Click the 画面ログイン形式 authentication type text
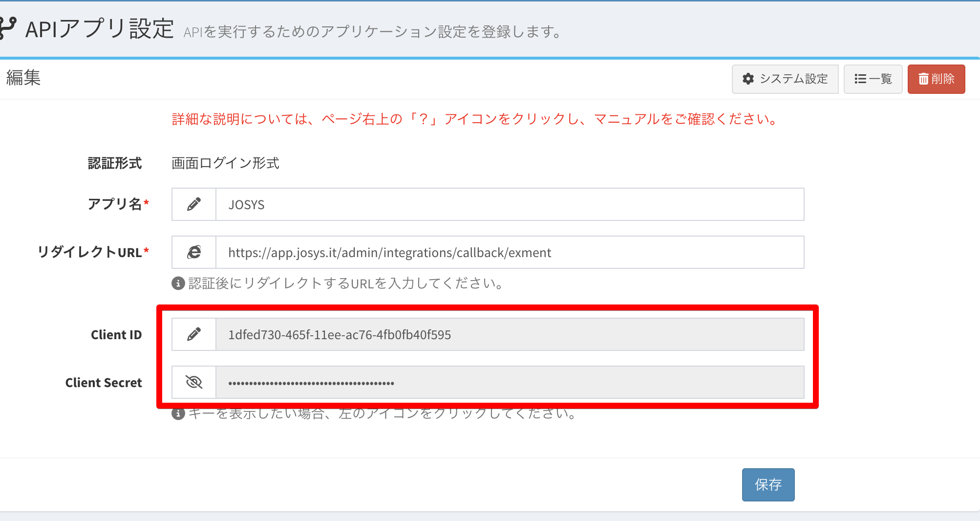Screen dimensions: 980x521 pyautogui.click(x=225, y=163)
